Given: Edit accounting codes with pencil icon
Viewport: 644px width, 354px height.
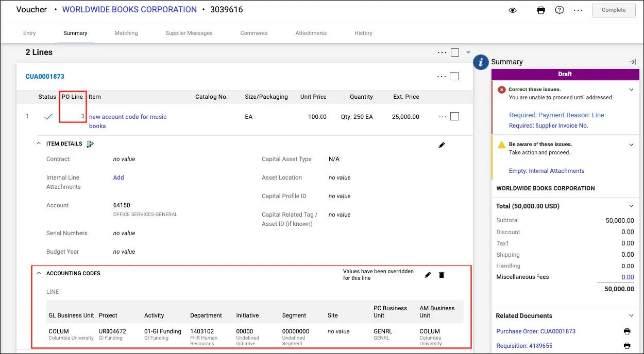Looking at the screenshot, I should tap(428, 275).
